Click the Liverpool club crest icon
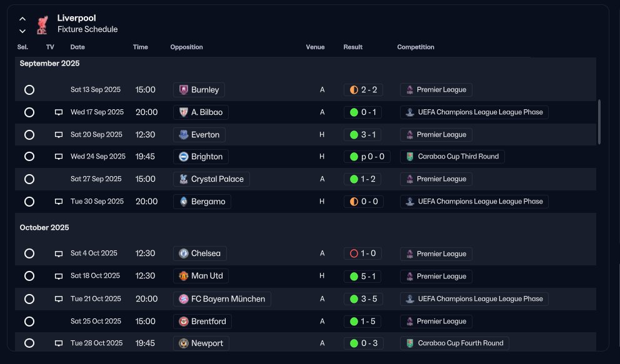 pos(42,24)
